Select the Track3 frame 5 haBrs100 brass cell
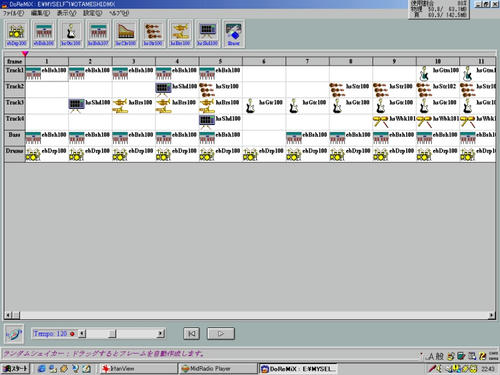 (x=220, y=106)
